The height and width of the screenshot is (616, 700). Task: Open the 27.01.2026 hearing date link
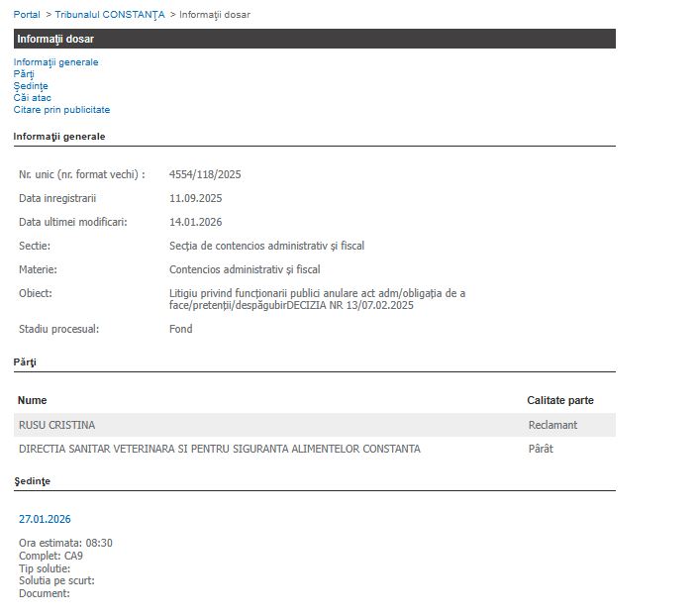coord(45,519)
